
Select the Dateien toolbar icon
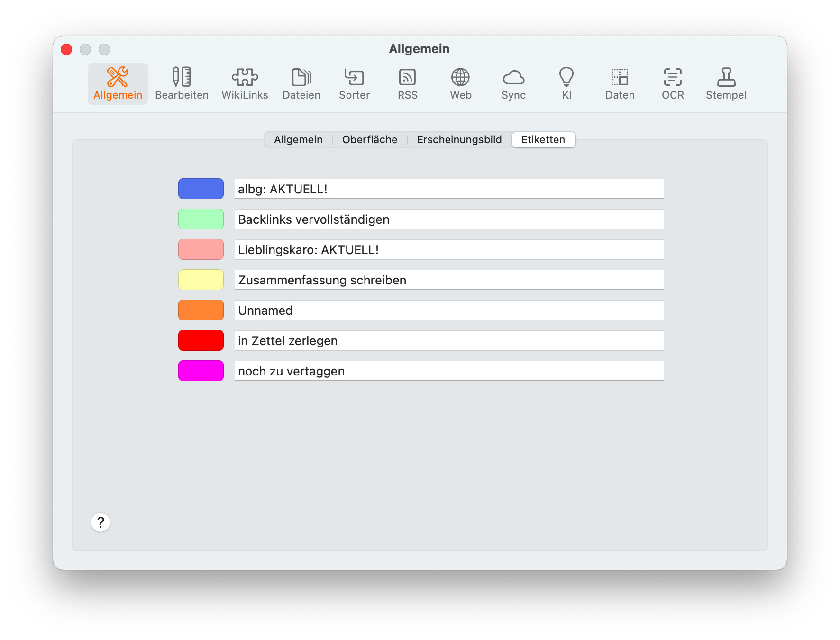click(301, 84)
